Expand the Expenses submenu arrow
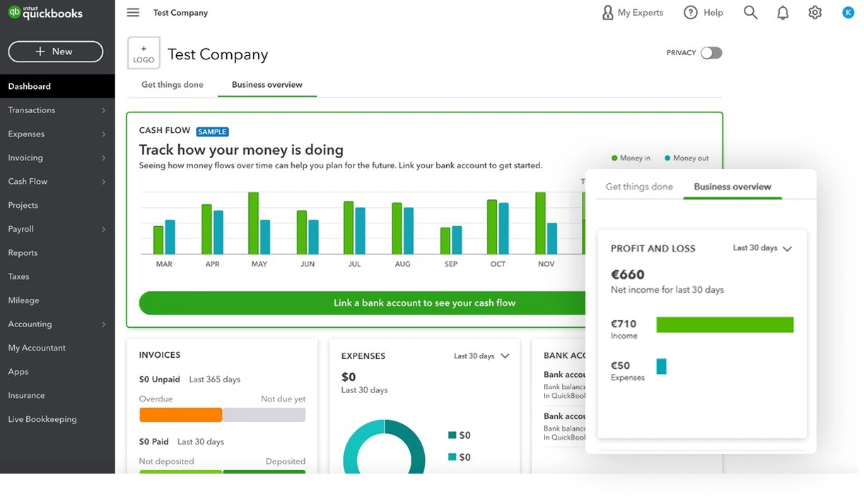This screenshot has width=864, height=504. point(104,134)
